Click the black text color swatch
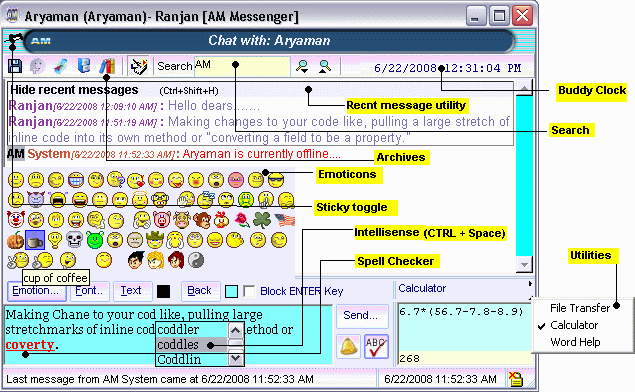This screenshot has height=392, width=635. [x=163, y=291]
